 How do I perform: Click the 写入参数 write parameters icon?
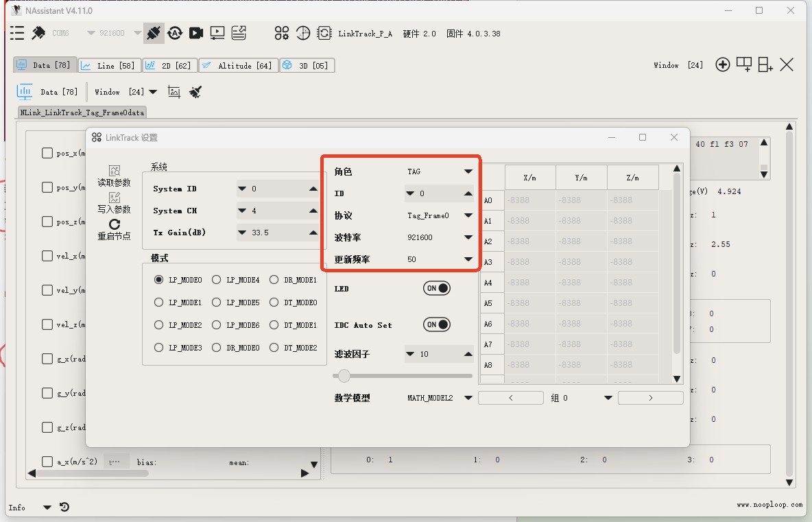pos(114,198)
